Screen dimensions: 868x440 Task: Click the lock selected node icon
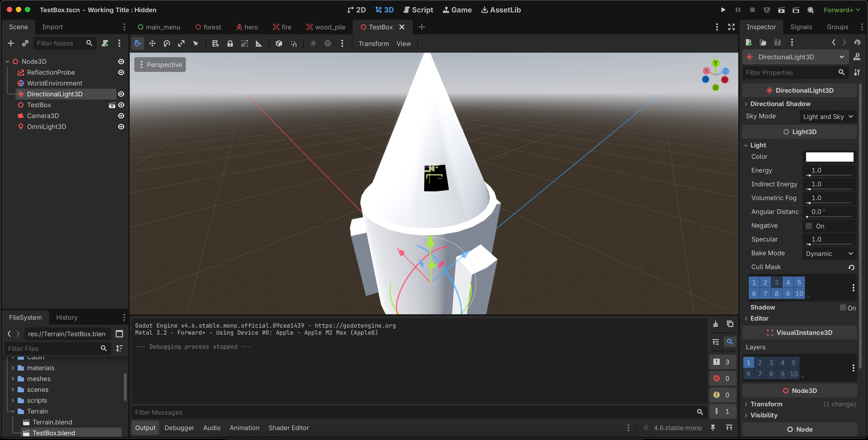pos(230,43)
